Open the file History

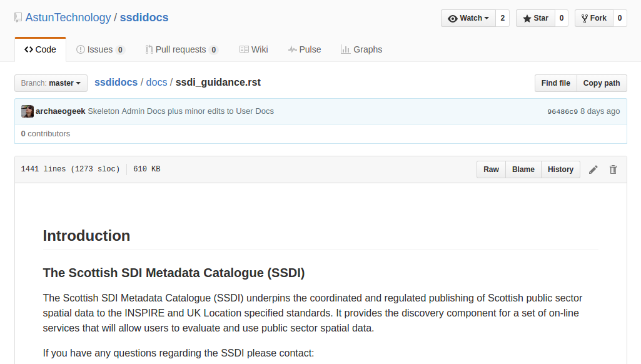click(560, 169)
